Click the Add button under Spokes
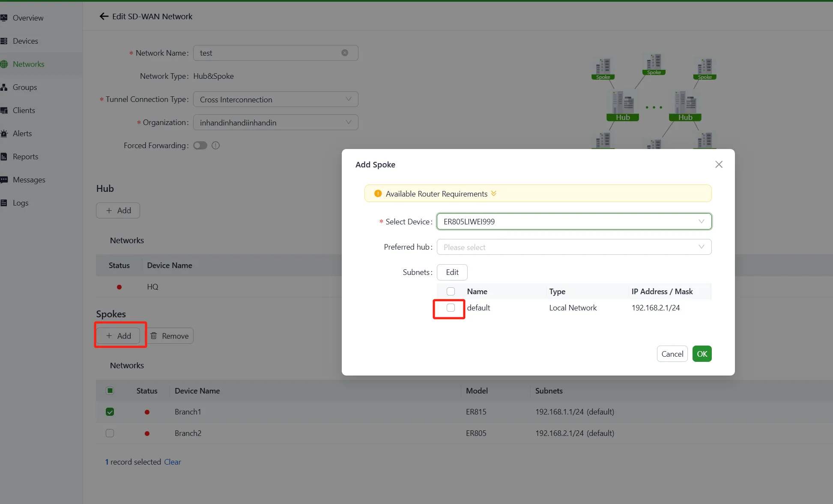This screenshot has height=504, width=833. (118, 336)
